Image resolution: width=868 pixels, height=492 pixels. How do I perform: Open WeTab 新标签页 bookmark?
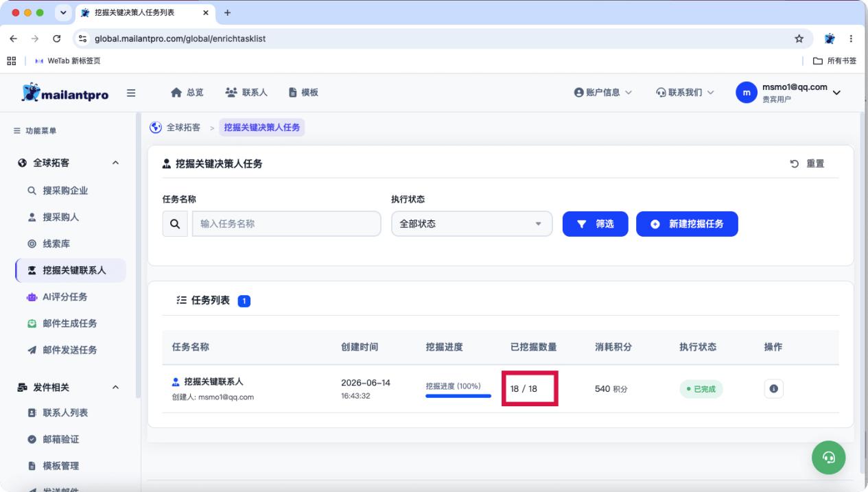[x=67, y=60]
